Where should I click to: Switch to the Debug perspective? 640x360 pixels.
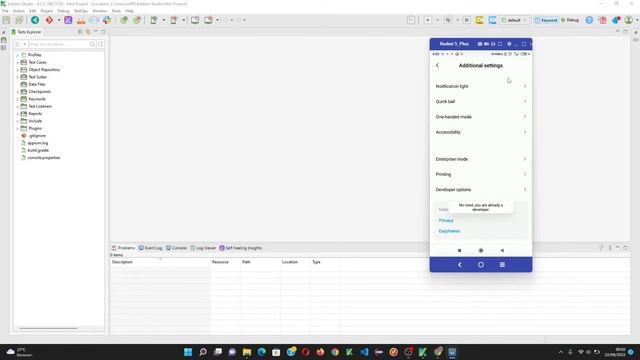(x=570, y=20)
